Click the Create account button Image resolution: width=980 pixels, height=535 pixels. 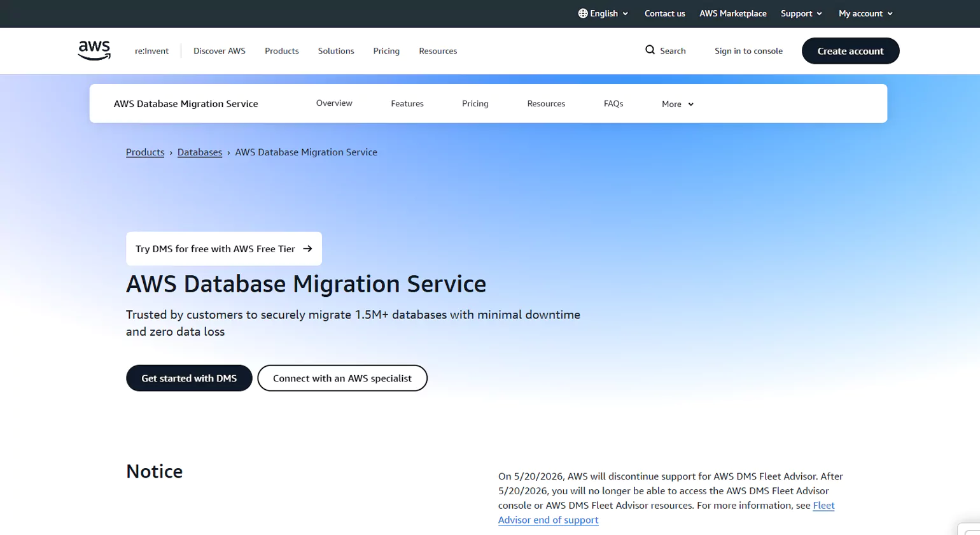(850, 50)
